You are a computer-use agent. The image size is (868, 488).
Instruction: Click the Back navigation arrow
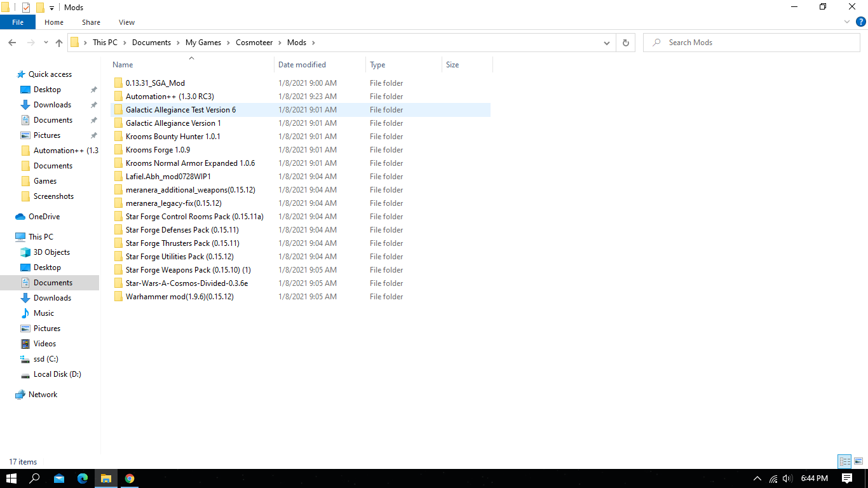pos(12,43)
